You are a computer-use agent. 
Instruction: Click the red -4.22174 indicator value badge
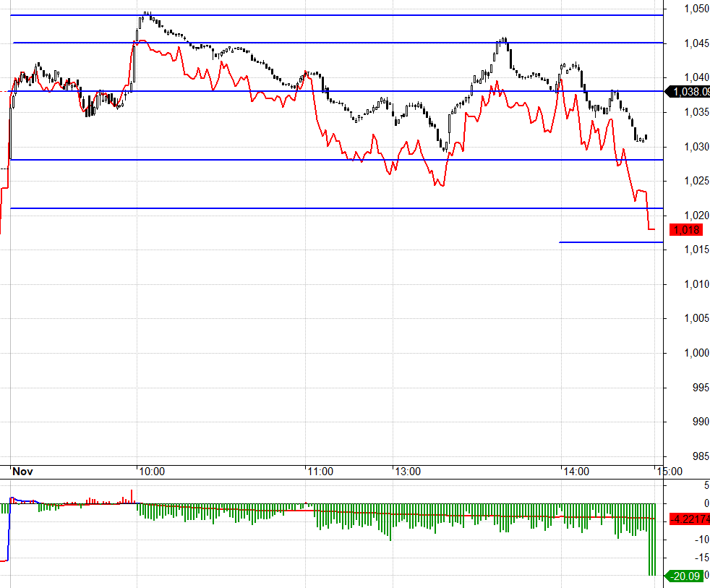click(690, 519)
